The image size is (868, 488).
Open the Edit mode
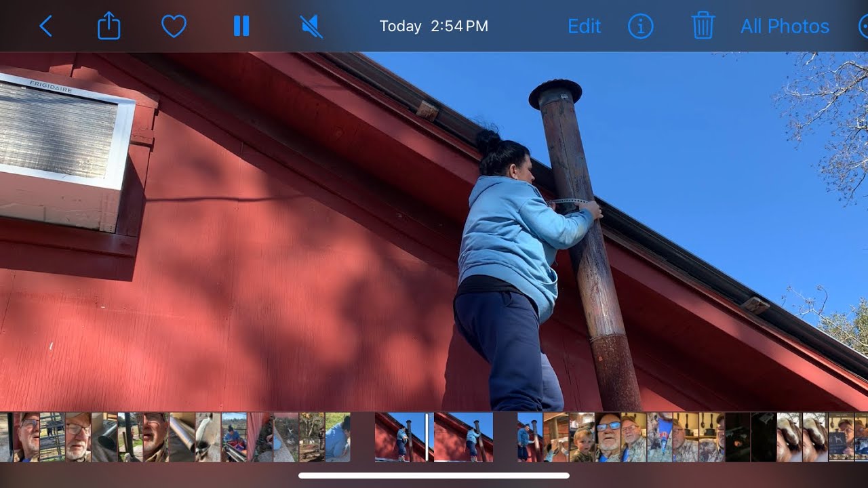[x=584, y=26]
